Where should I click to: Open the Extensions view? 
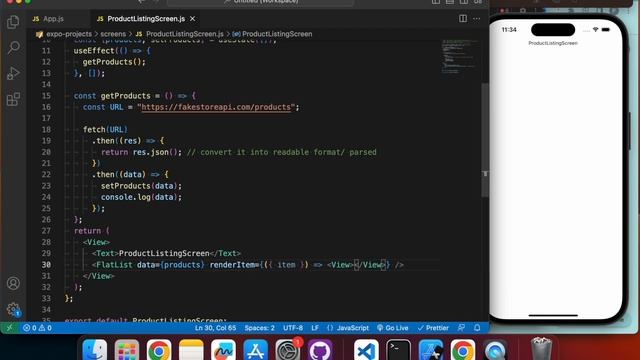(13, 99)
